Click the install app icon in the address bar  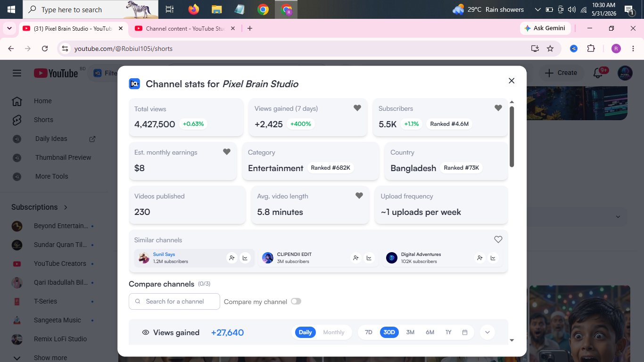pos(535,49)
